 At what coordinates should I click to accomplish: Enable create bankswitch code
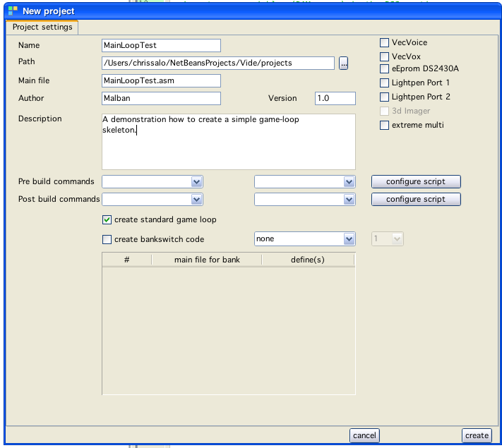click(x=107, y=239)
